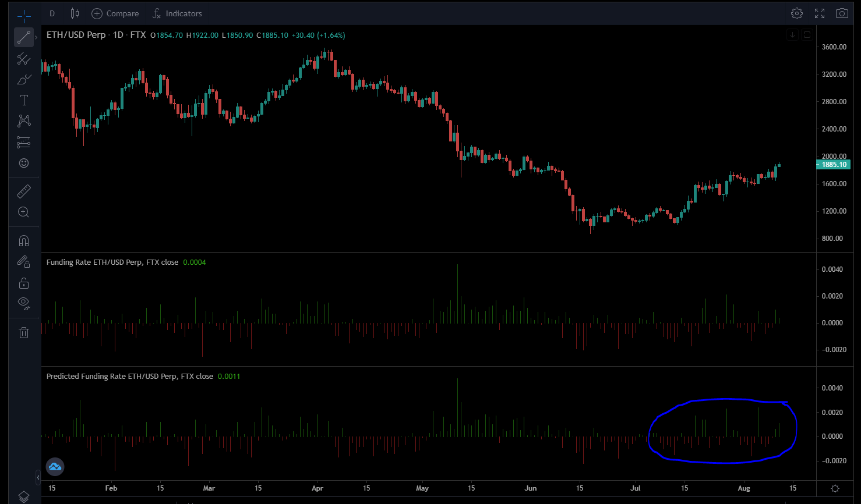The height and width of the screenshot is (504, 861).
Task: Toggle magnet mode for drawings
Action: [x=23, y=241]
